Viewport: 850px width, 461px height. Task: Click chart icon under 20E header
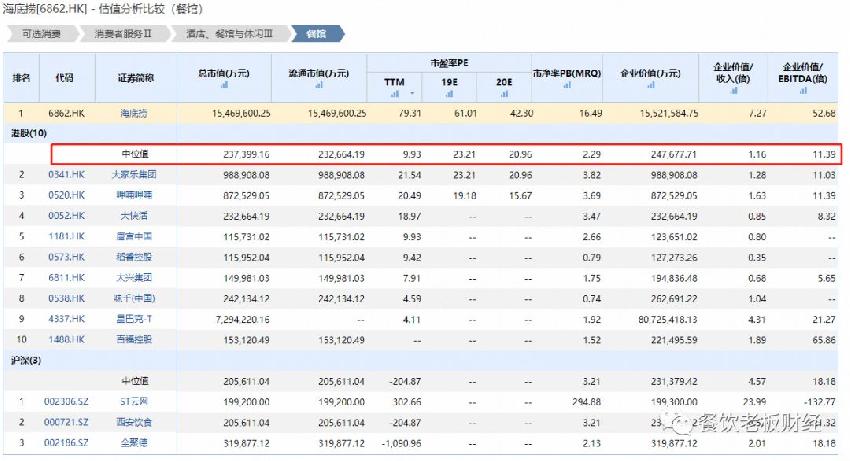point(504,94)
